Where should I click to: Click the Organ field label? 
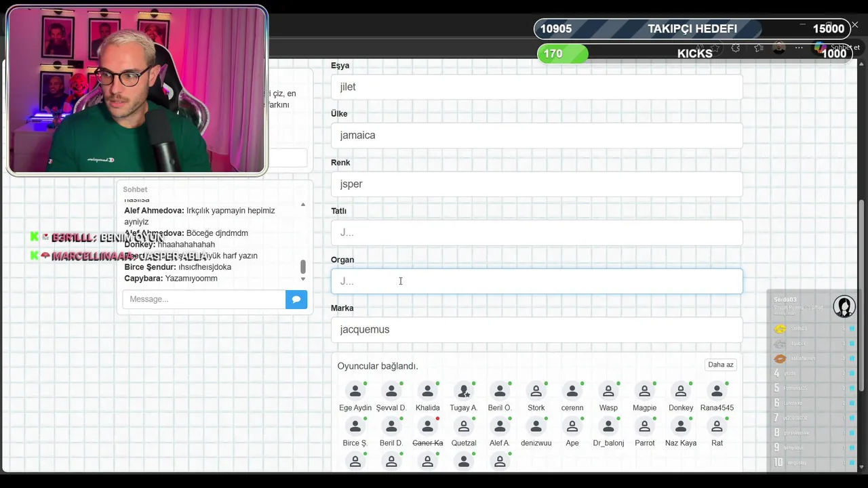[342, 260]
